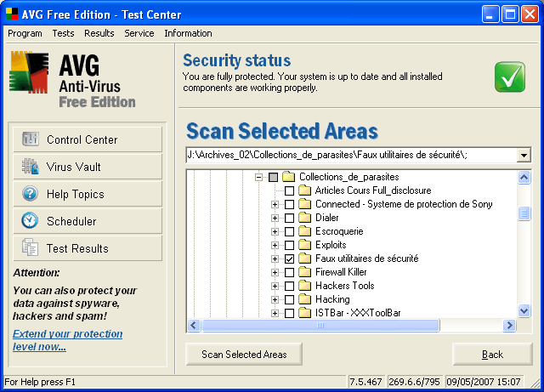
Task: Expand the ISTBar - XXXToolBar node
Action: click(x=275, y=313)
